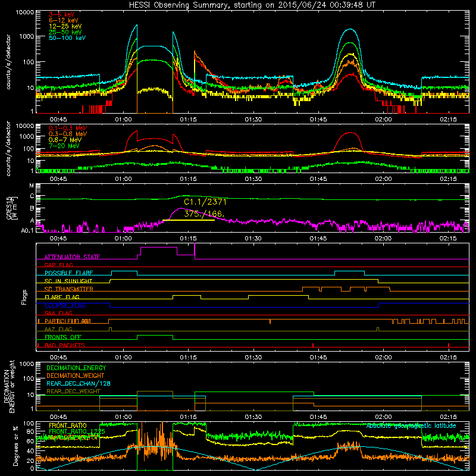The image size is (476, 476).
Task: Click the PARTICLE_FLAG label
Action: point(67,321)
